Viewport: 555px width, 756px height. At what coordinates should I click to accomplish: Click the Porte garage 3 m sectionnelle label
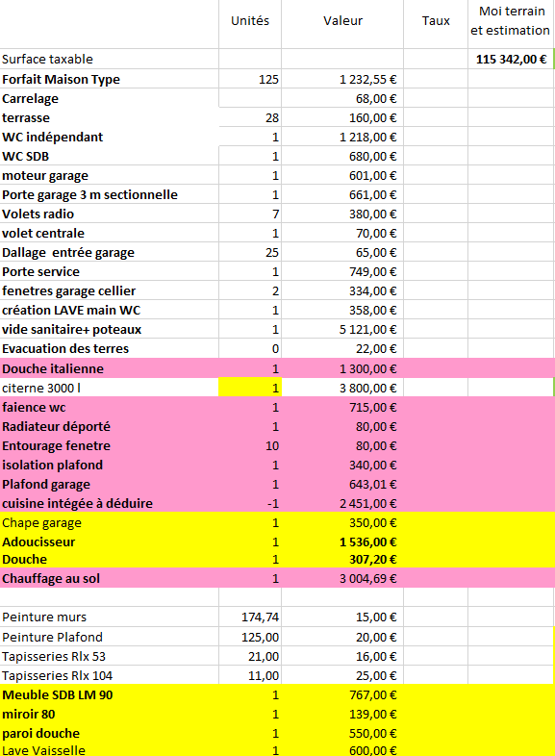(x=89, y=195)
